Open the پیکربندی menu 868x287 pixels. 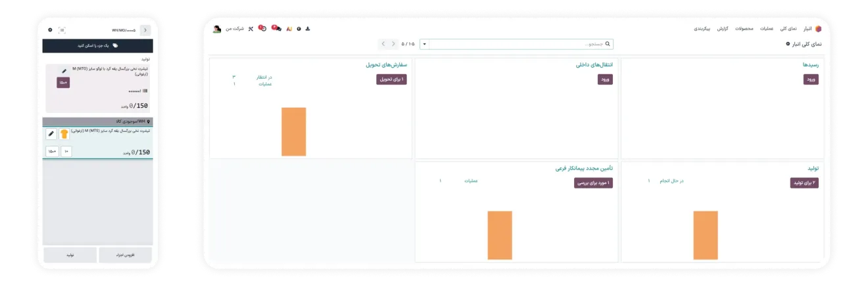point(702,29)
